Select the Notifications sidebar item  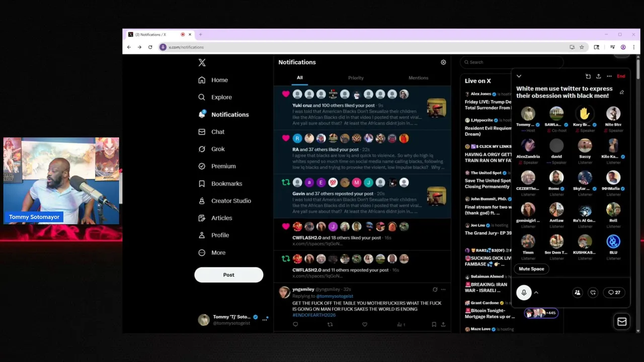(223, 115)
